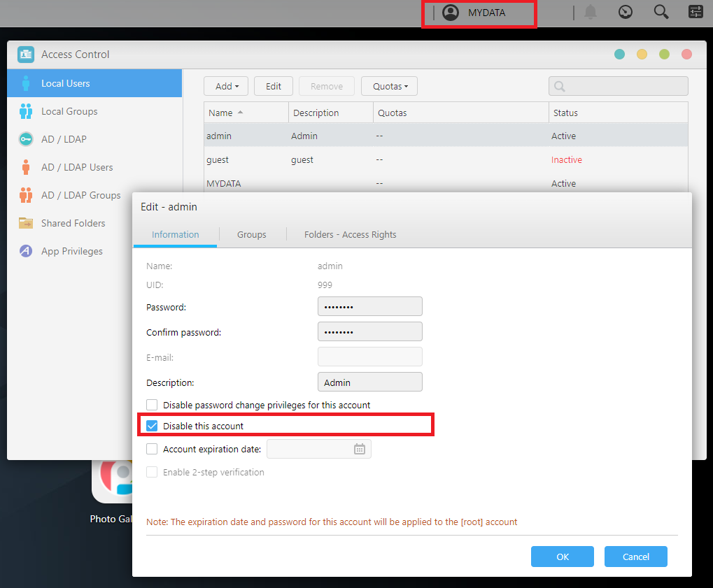This screenshot has width=713, height=588.
Task: Switch to the Groups tab
Action: point(251,234)
